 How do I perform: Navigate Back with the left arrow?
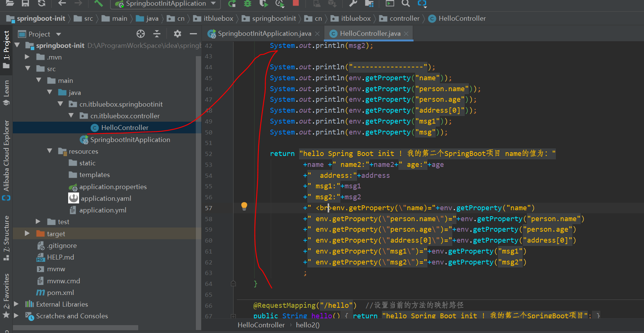click(x=62, y=3)
